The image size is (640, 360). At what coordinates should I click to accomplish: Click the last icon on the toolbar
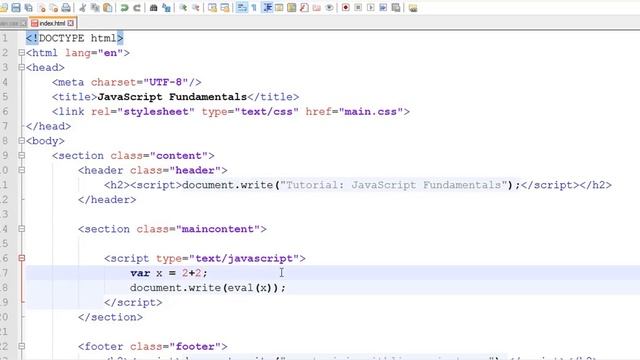click(x=413, y=7)
